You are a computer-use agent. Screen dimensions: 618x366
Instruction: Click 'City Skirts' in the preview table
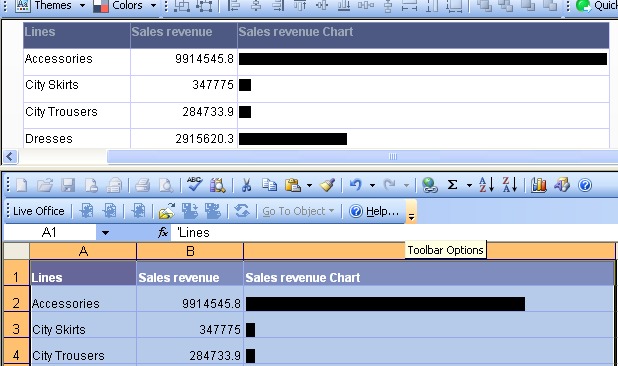point(52,85)
